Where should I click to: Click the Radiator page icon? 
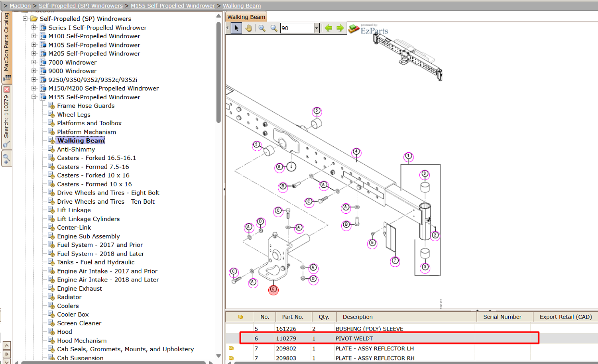51,297
